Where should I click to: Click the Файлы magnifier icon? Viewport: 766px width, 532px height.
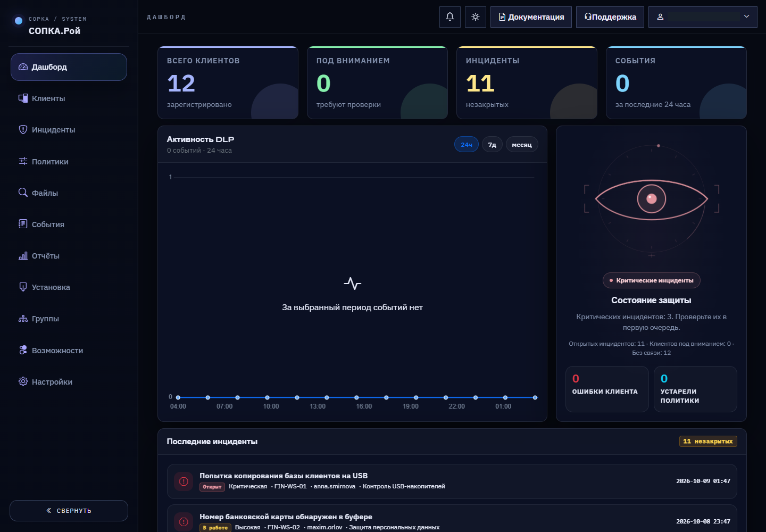click(x=23, y=193)
